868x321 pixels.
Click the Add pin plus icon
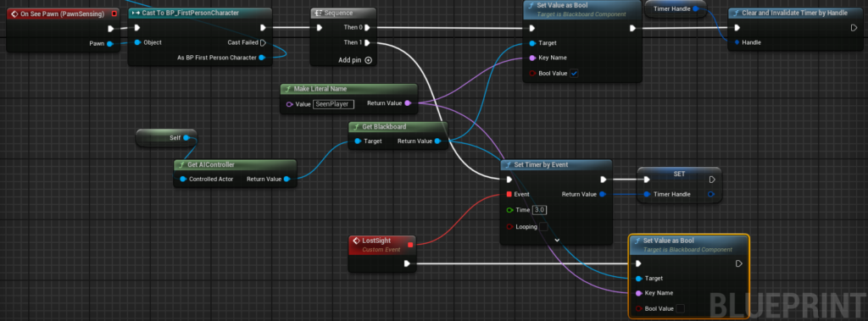[x=368, y=60]
